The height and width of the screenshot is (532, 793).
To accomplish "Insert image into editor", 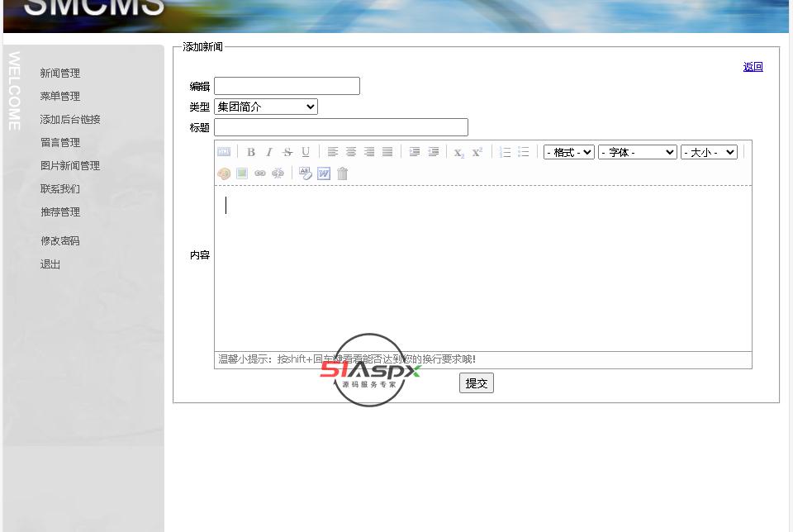I will (242, 173).
